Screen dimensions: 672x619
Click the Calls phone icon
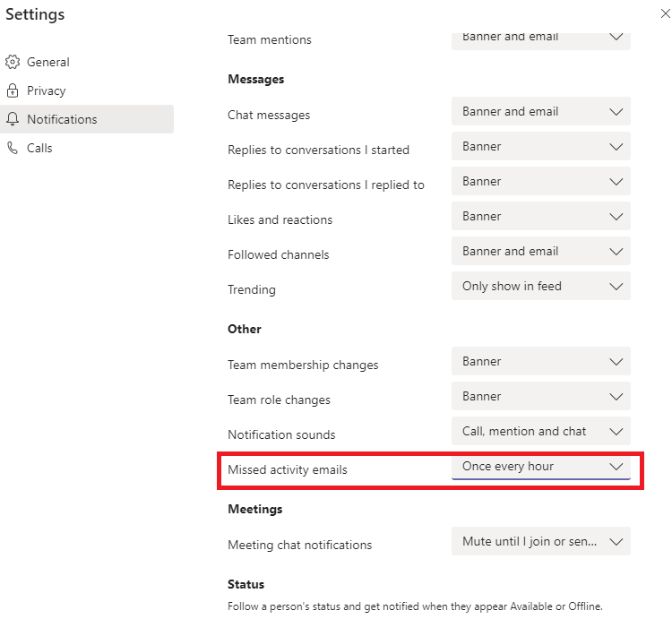coord(13,148)
